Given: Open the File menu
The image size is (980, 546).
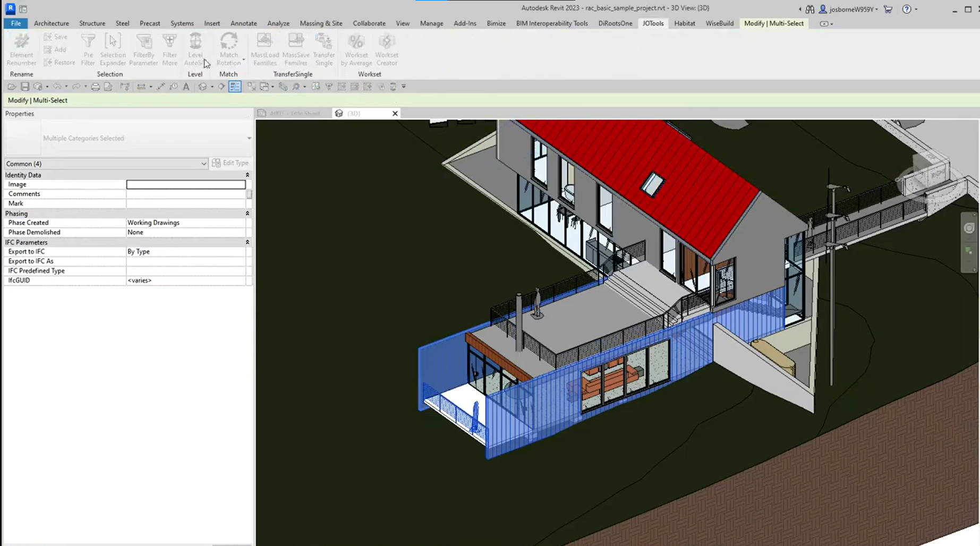Looking at the screenshot, I should 16,23.
